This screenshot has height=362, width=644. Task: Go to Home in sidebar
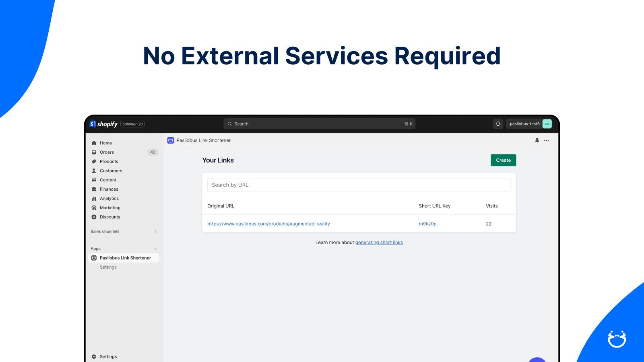pyautogui.click(x=106, y=143)
